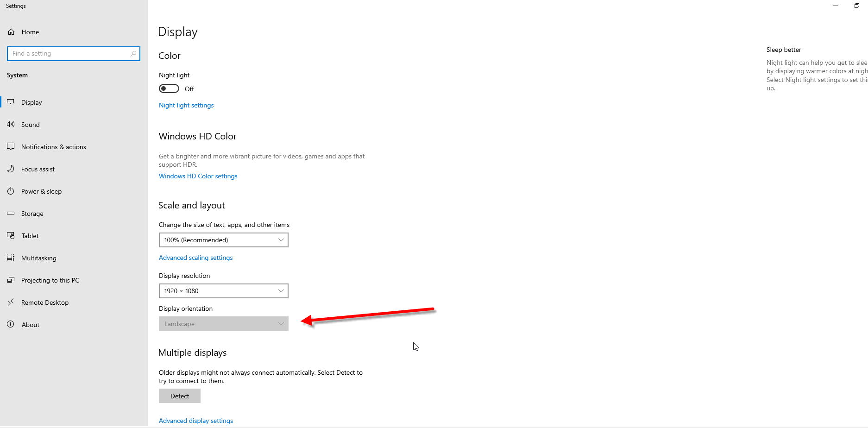Click the Multiple displays heading
This screenshot has width=868, height=428.
click(x=193, y=352)
